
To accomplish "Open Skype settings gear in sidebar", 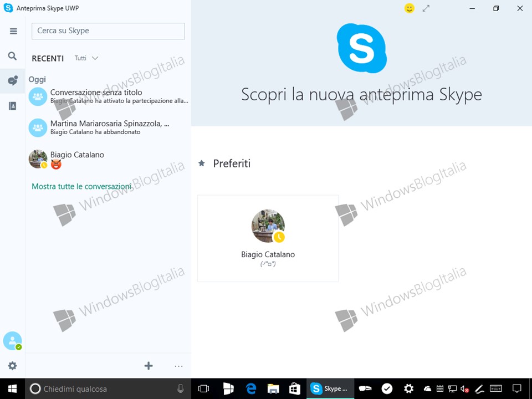I will pos(13,366).
